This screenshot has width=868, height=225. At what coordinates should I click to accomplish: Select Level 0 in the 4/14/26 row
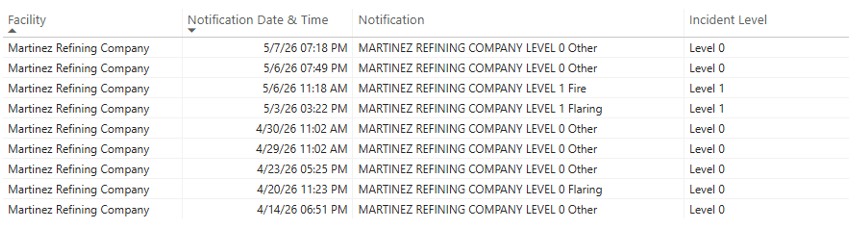tap(707, 209)
